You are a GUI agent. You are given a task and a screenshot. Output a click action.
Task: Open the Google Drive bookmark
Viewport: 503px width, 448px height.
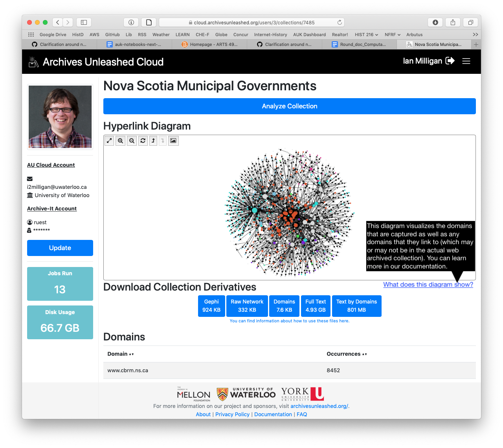pos(53,35)
